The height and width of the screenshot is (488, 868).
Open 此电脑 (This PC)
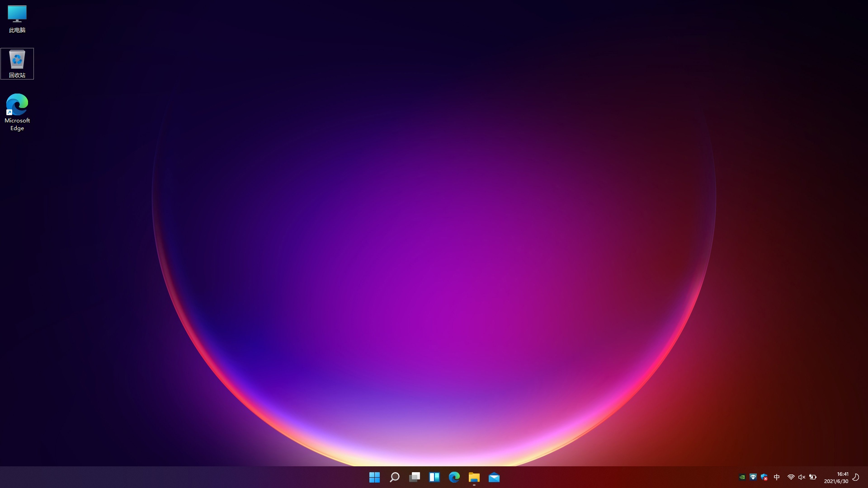[17, 18]
